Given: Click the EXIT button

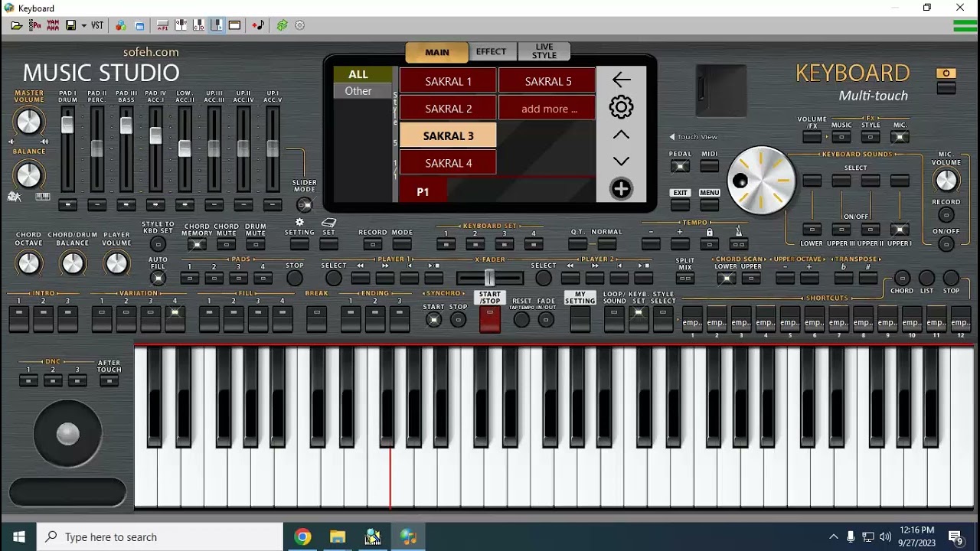Looking at the screenshot, I should (x=680, y=204).
